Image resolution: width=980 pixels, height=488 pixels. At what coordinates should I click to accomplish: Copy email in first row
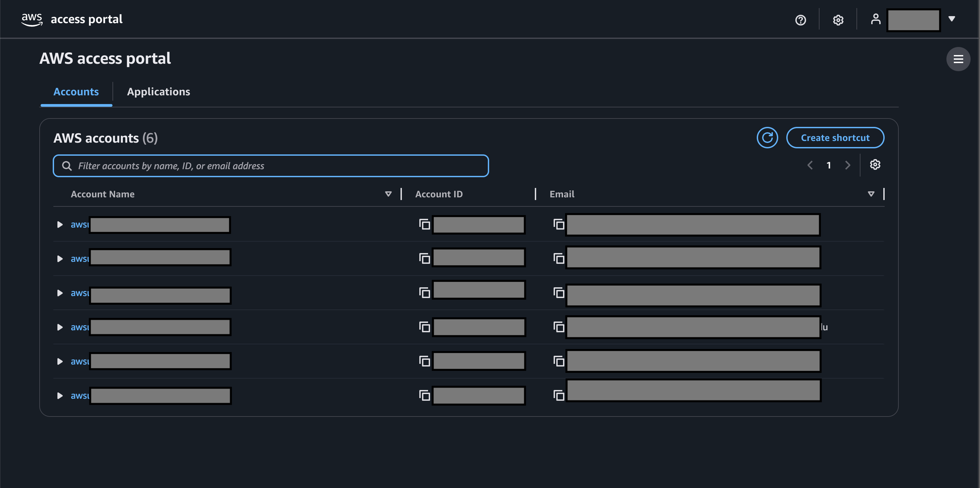[558, 225]
